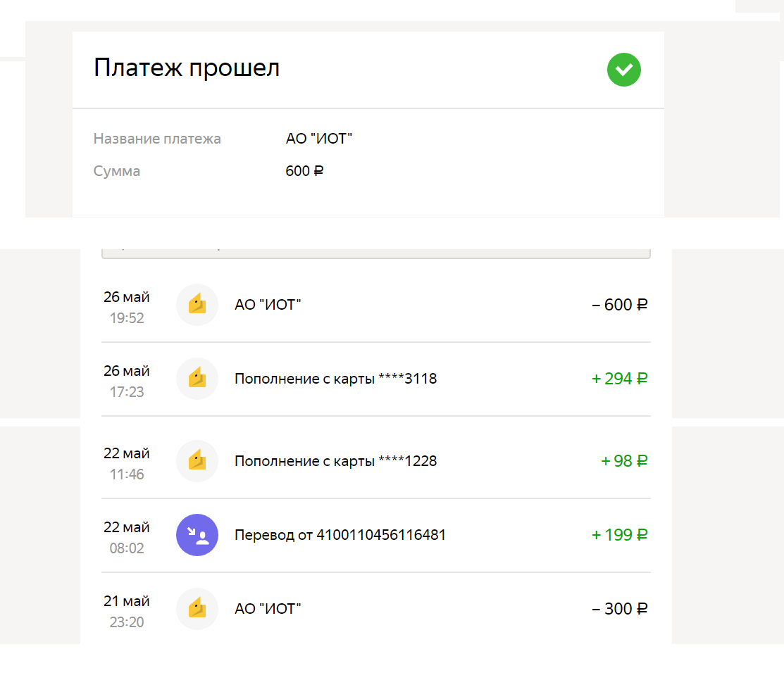The width and height of the screenshot is (784, 699).
Task: Click the "+ 98 ₽" amount from 22 May
Action: pyautogui.click(x=624, y=461)
